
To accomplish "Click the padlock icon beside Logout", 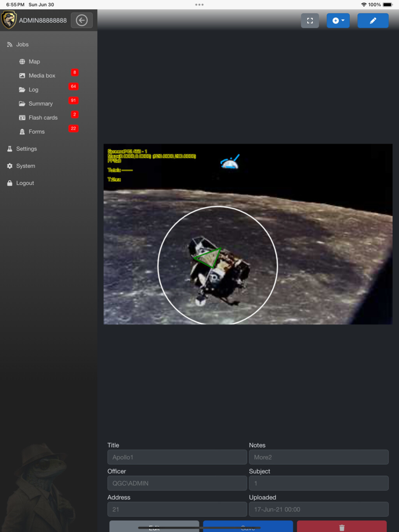I will coord(10,183).
